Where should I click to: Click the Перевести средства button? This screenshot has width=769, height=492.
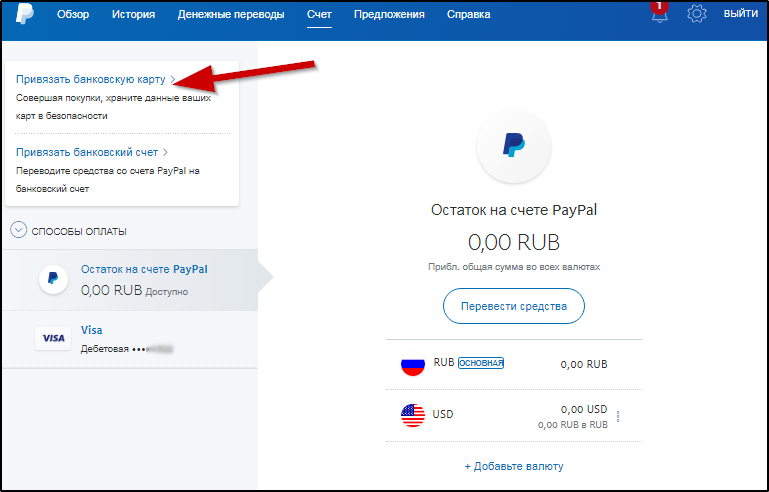[513, 306]
